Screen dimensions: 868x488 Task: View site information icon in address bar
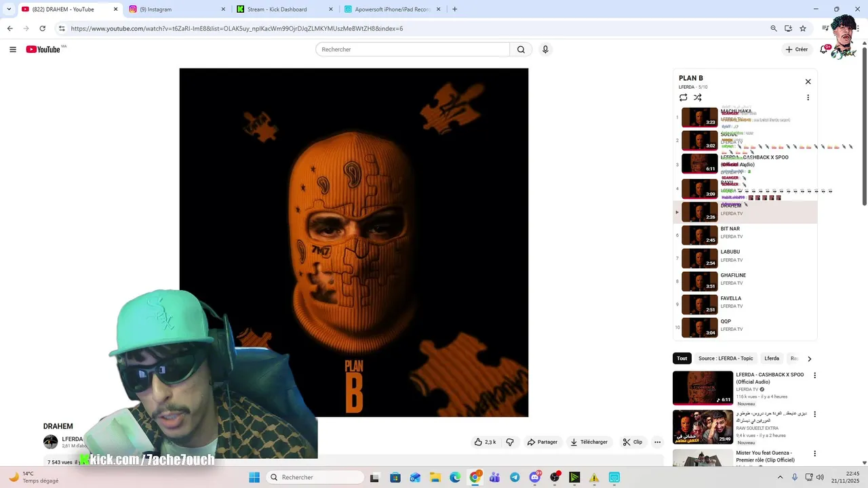[x=62, y=28]
